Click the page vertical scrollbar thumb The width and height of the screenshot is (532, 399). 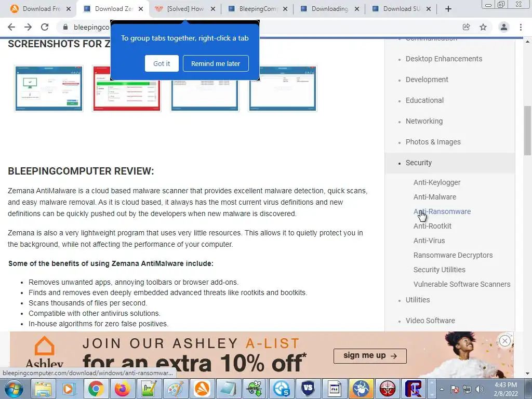pos(528,130)
